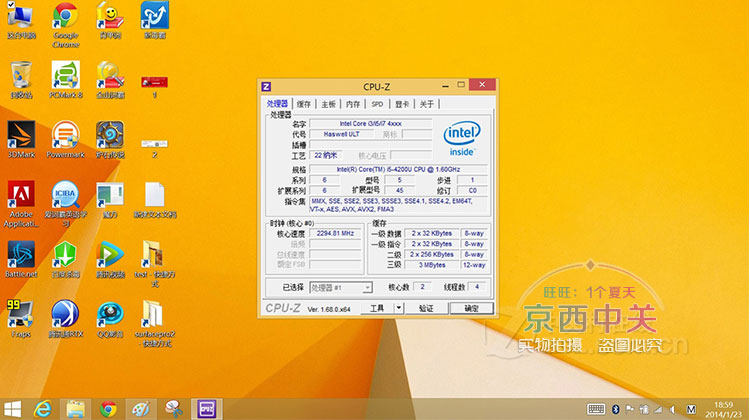Switch to the CPU-Z taskbar button
The image size is (750, 420).
[x=207, y=409]
